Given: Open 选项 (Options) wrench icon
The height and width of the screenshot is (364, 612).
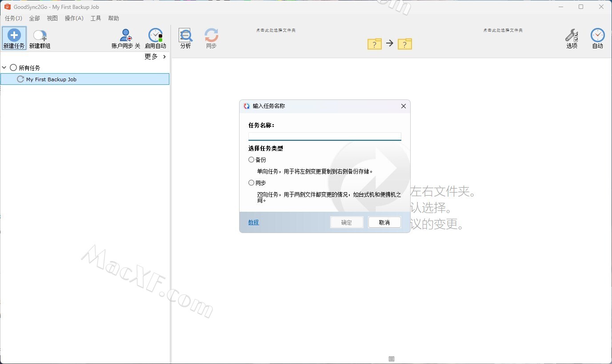Looking at the screenshot, I should (572, 36).
